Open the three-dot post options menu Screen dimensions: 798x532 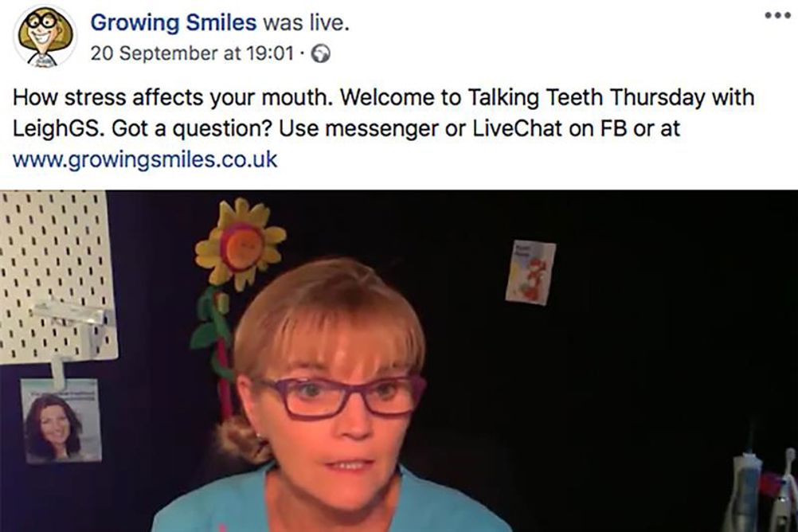pyautogui.click(x=777, y=15)
